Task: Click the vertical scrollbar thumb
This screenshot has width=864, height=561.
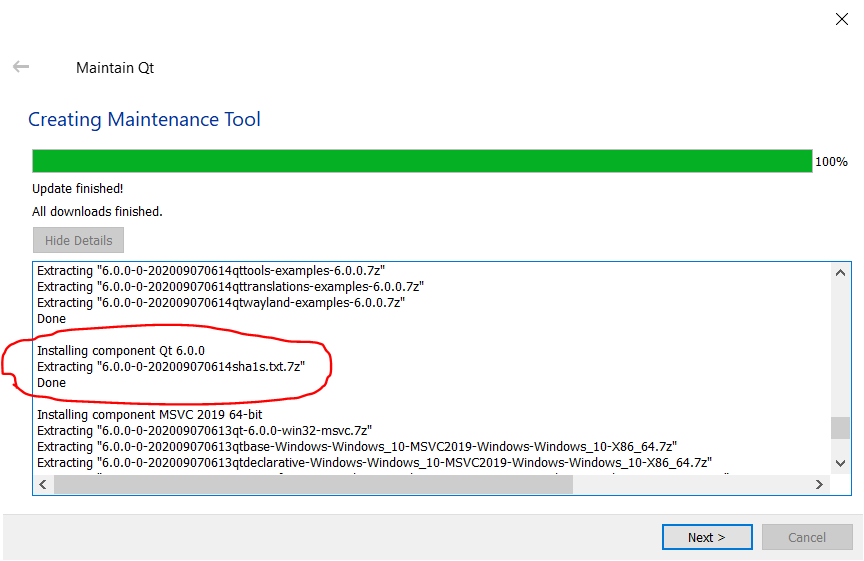Action: point(840,428)
